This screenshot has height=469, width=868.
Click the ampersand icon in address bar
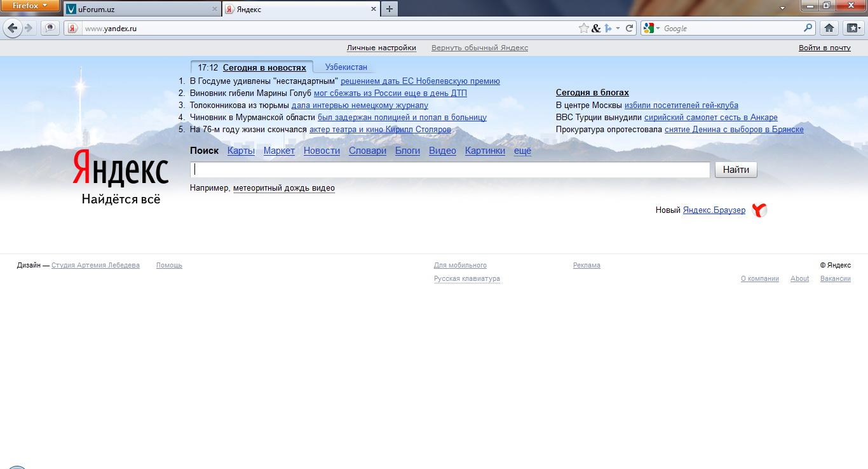point(596,28)
